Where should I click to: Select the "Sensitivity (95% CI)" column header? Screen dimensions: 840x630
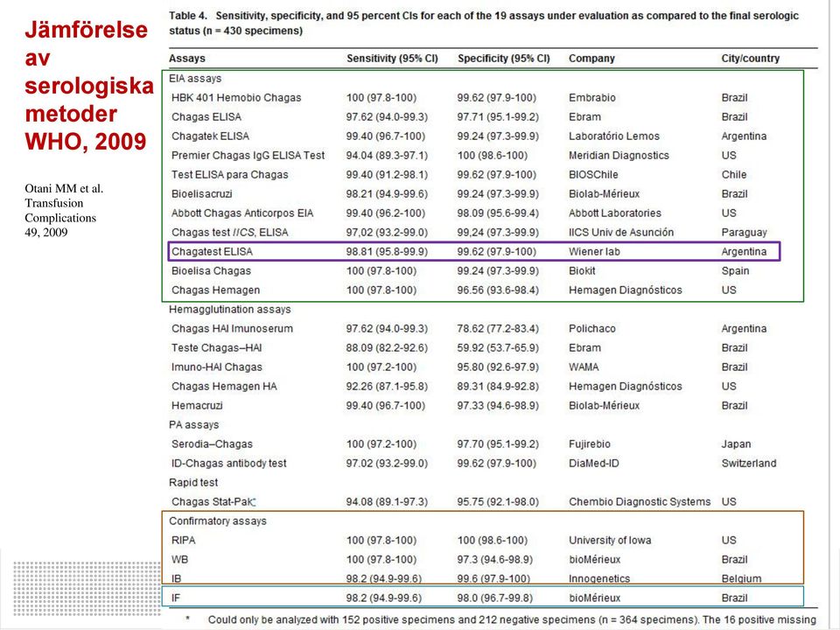pos(392,59)
